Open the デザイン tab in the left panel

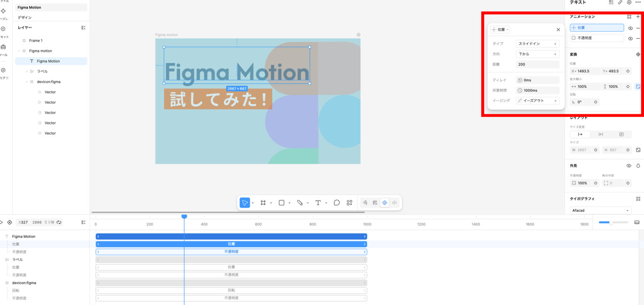tap(24, 18)
